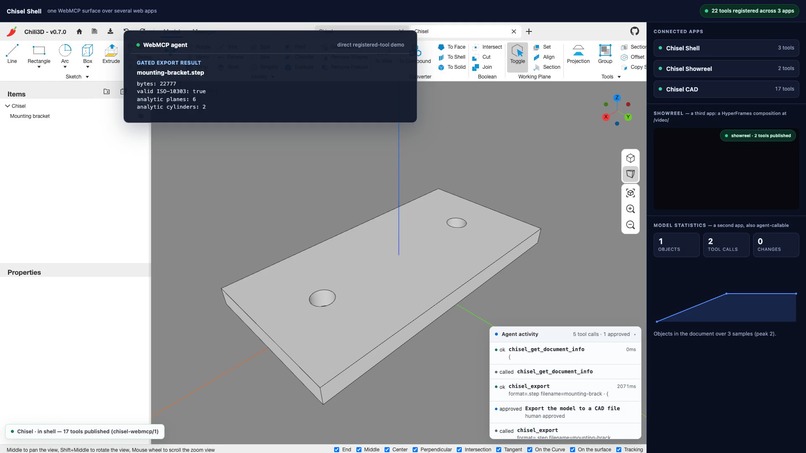Image resolution: width=806 pixels, height=453 pixels.
Task: Group selected objects
Action: click(x=605, y=54)
